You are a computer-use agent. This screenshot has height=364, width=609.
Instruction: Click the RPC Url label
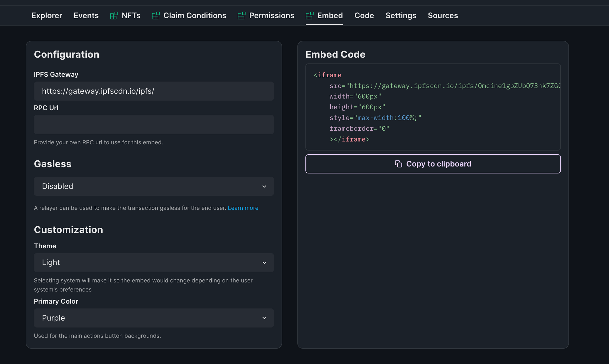46,108
